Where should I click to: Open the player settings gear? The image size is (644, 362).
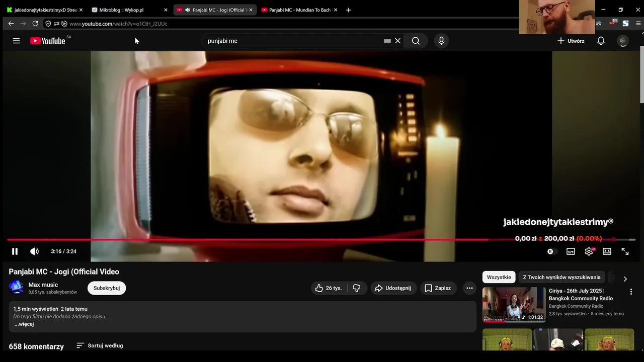point(589,251)
